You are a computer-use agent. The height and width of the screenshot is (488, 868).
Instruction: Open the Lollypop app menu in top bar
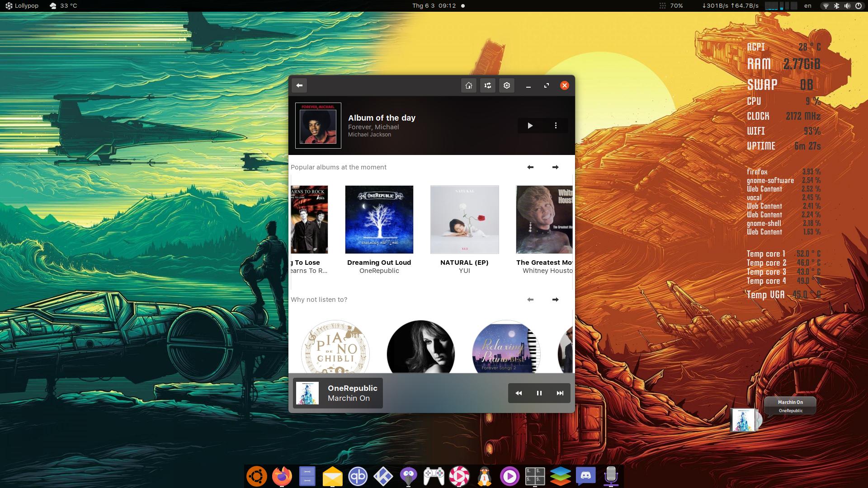pyautogui.click(x=22, y=6)
